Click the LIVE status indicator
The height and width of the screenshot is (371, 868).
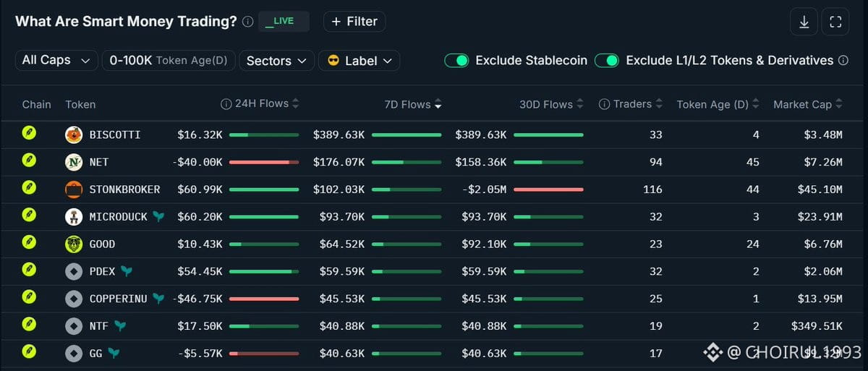tap(284, 22)
